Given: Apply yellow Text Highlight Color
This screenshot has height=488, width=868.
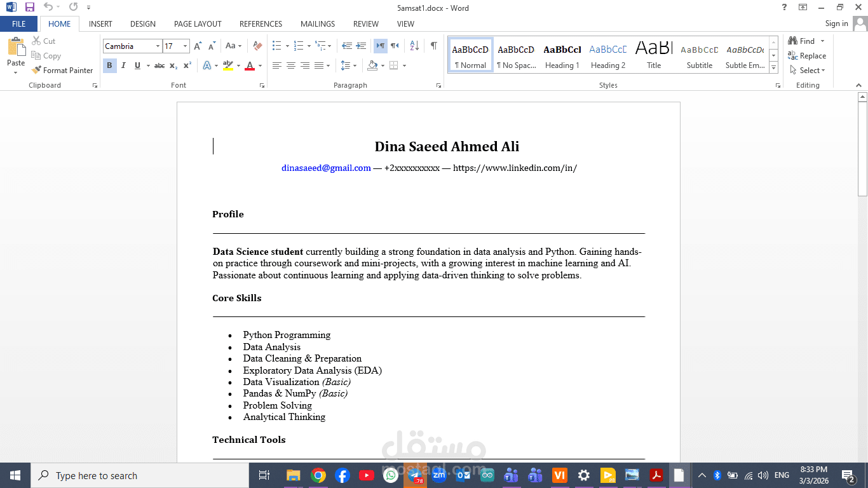Looking at the screenshot, I should [x=228, y=65].
